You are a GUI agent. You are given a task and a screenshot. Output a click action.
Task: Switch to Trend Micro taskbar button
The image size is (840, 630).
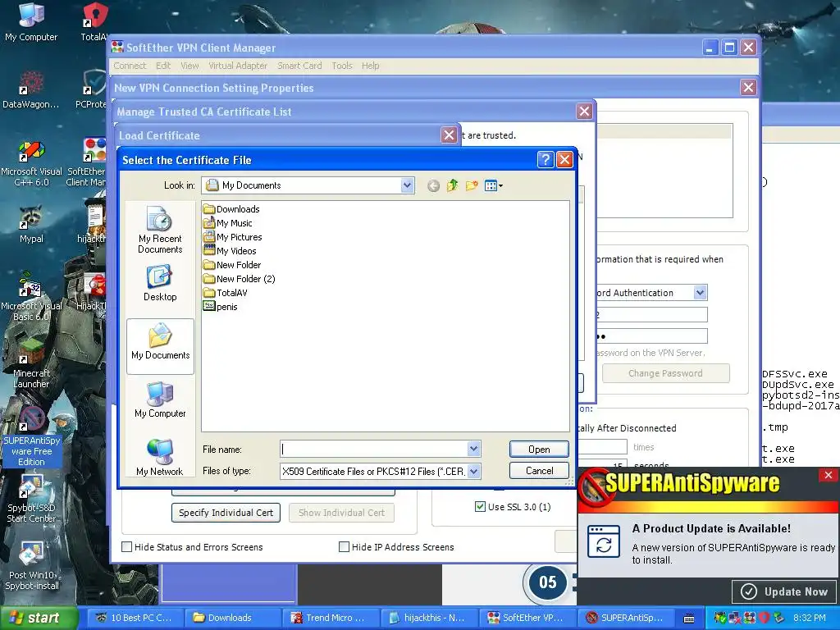[330, 618]
